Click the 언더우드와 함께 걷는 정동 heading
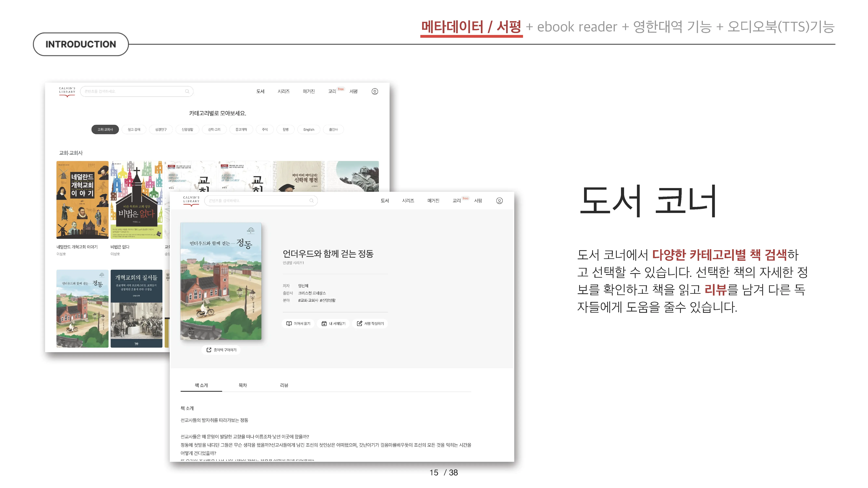 (328, 254)
